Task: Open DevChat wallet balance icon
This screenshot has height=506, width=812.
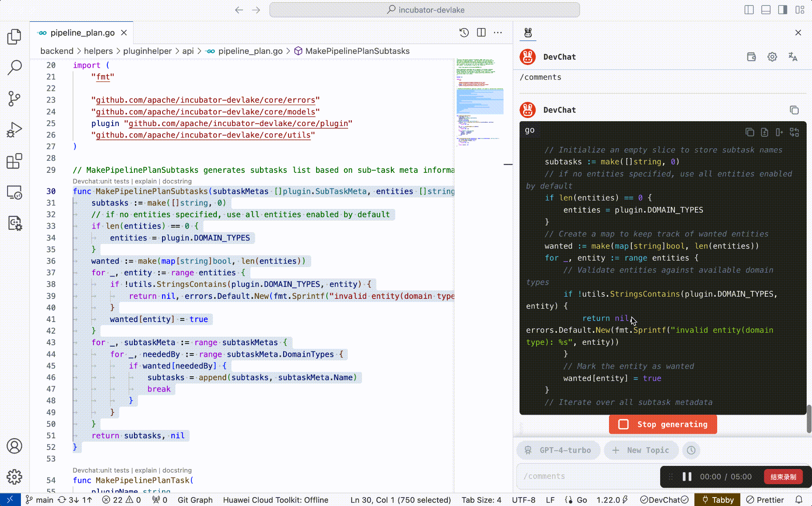Action: 751,57
